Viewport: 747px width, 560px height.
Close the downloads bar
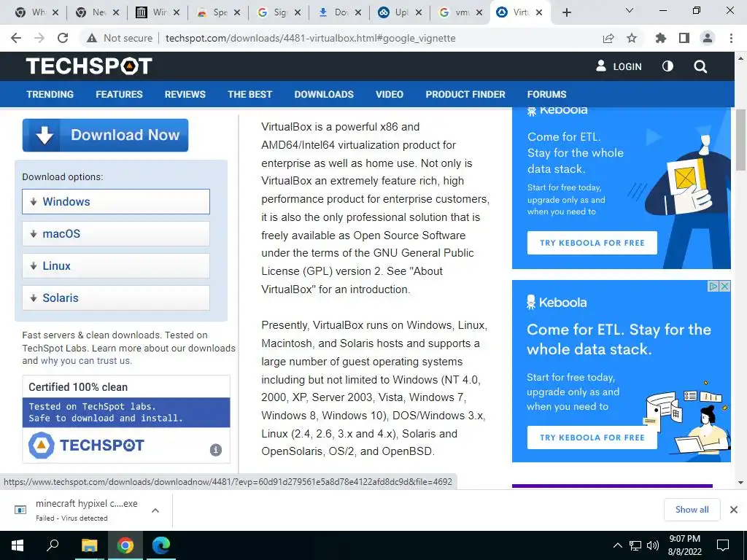(734, 510)
